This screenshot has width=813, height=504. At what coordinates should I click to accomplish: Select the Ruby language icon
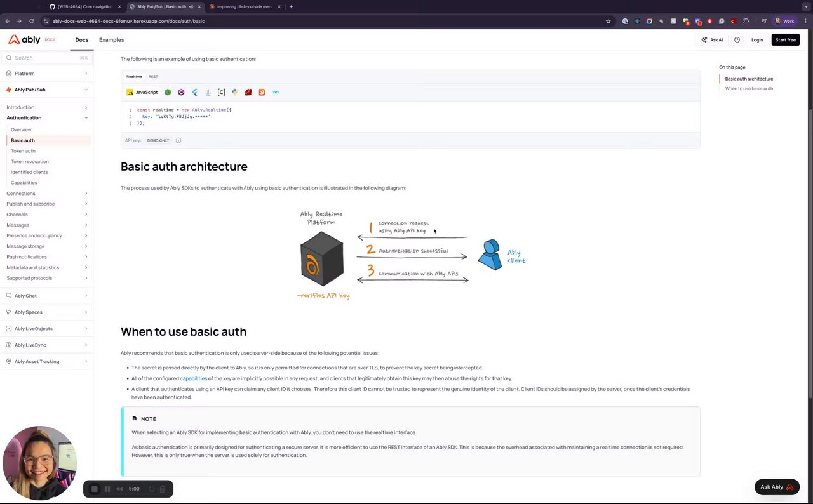point(248,92)
